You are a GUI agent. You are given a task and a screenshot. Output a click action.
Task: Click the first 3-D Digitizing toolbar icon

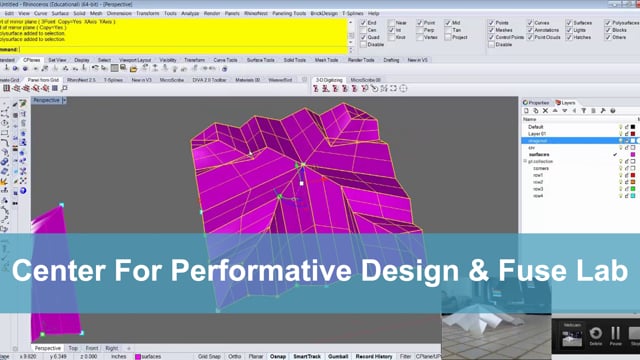pos(316,88)
